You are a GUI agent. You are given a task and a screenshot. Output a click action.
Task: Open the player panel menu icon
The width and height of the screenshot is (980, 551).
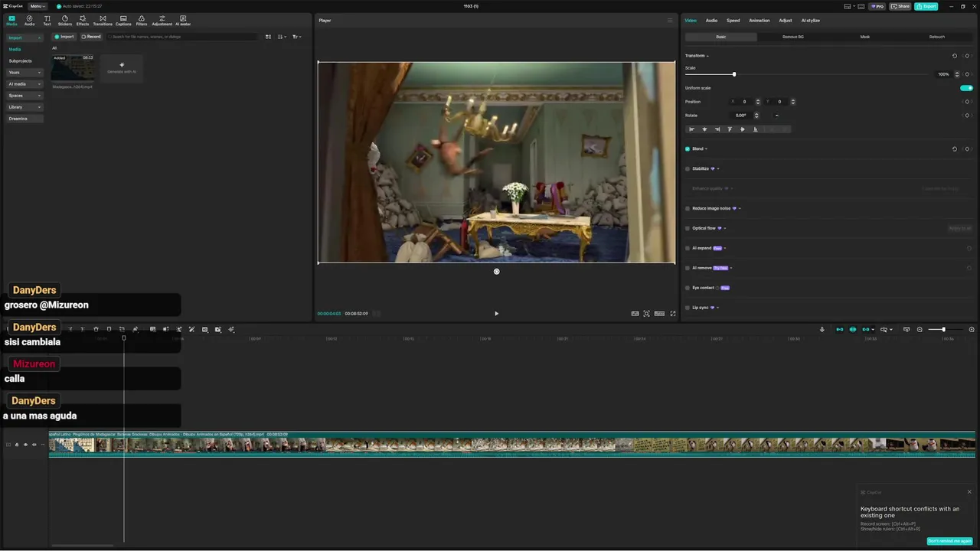tap(670, 21)
